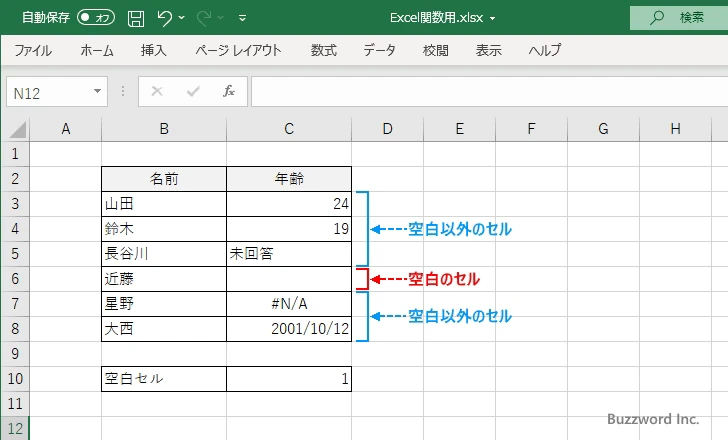This screenshot has height=440, width=728.
Task: Open the ヘルプ tab
Action: click(x=545, y=50)
